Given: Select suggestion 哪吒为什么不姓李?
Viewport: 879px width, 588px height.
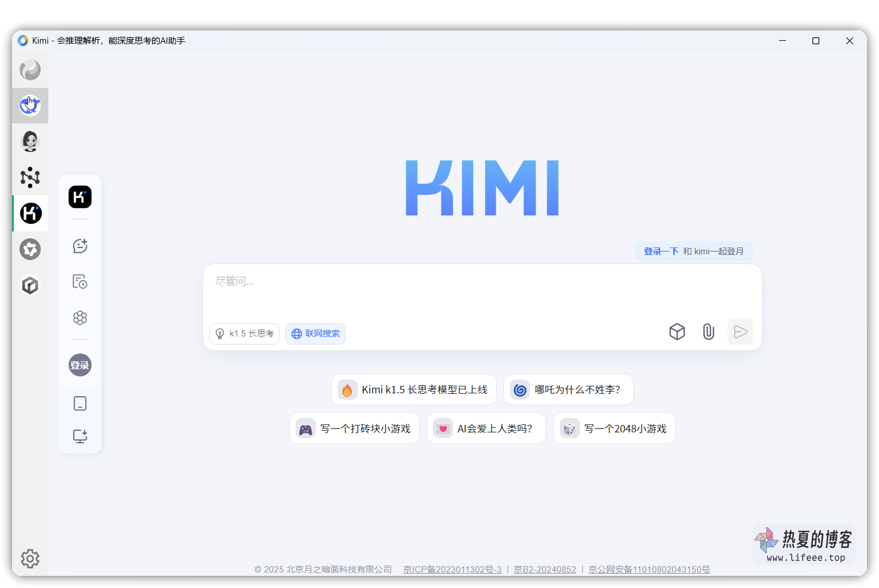Looking at the screenshot, I should (568, 390).
